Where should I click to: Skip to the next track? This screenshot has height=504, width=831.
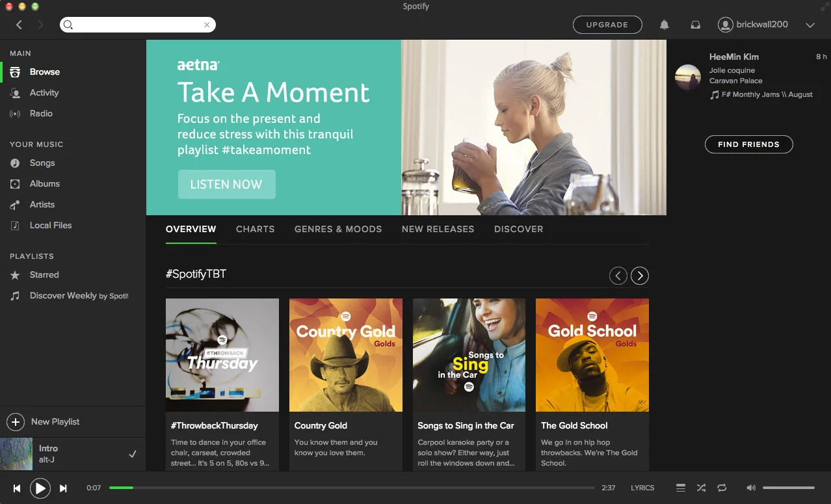click(x=63, y=488)
